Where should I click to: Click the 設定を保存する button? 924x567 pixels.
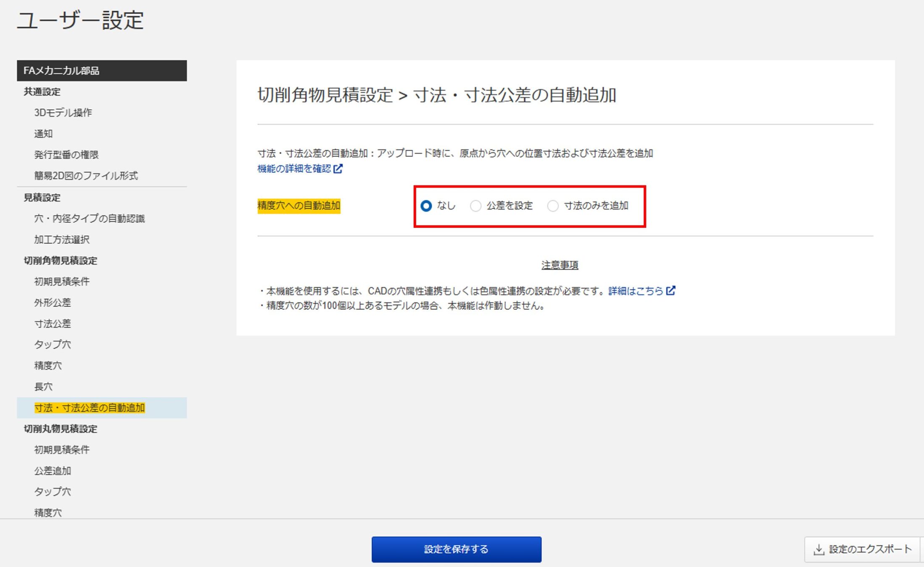pyautogui.click(x=456, y=549)
